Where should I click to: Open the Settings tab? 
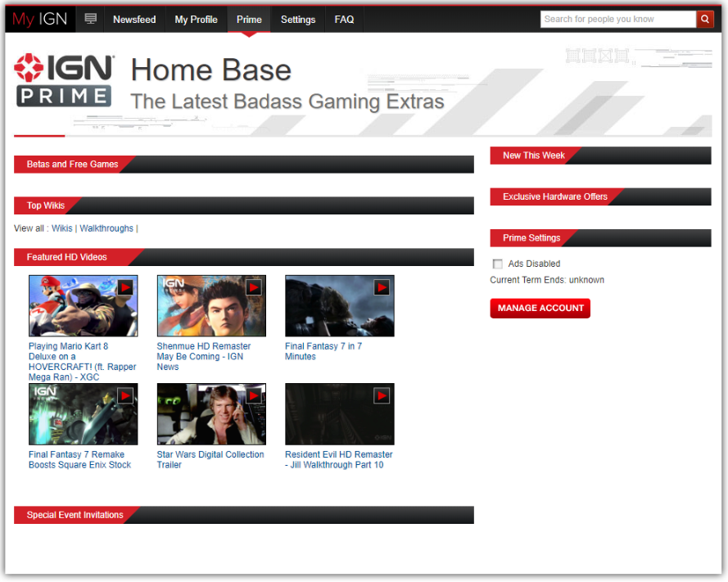click(298, 20)
